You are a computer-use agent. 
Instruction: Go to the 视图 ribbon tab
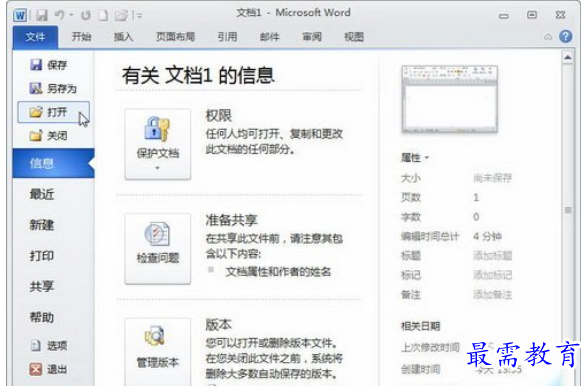354,37
